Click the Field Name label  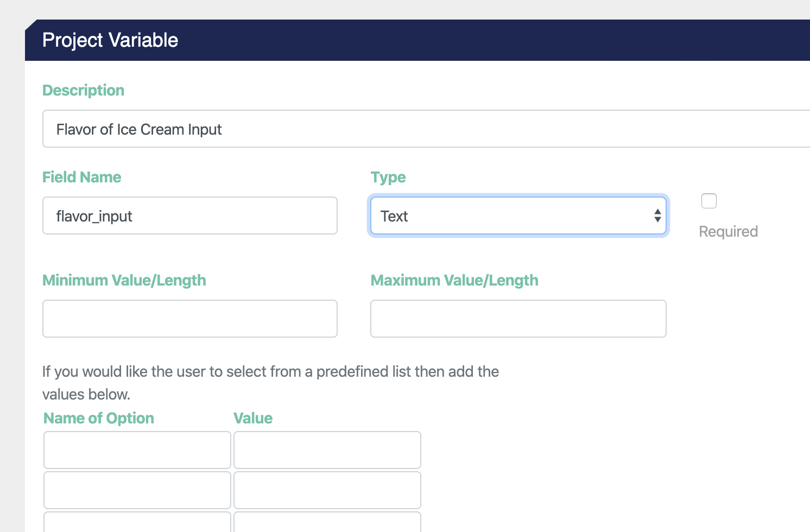click(81, 177)
